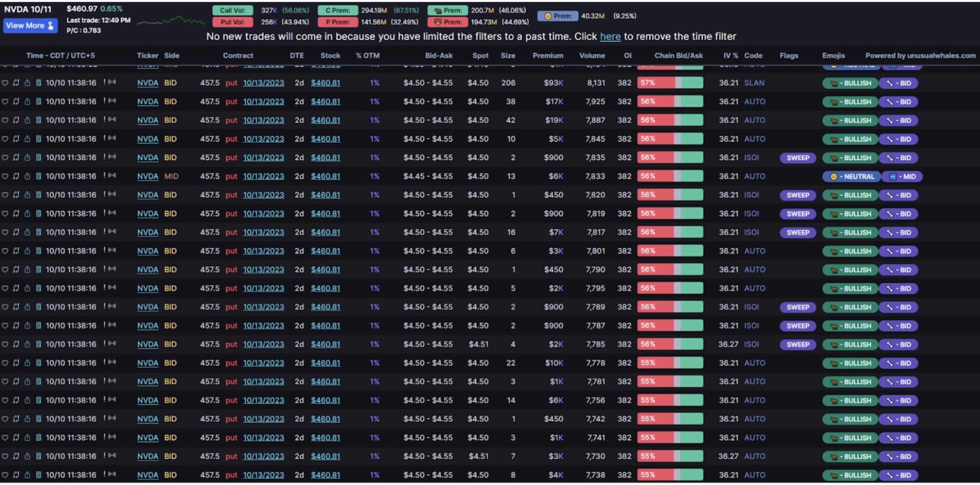This screenshot has width=980, height=485.
Task: Click the exclamation alert icon on the 7,833 volume row
Action: pos(105,176)
